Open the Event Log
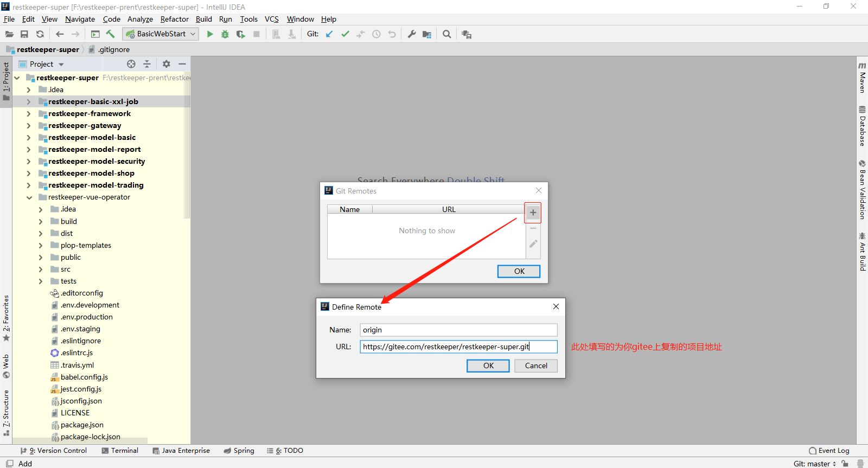 (829, 451)
